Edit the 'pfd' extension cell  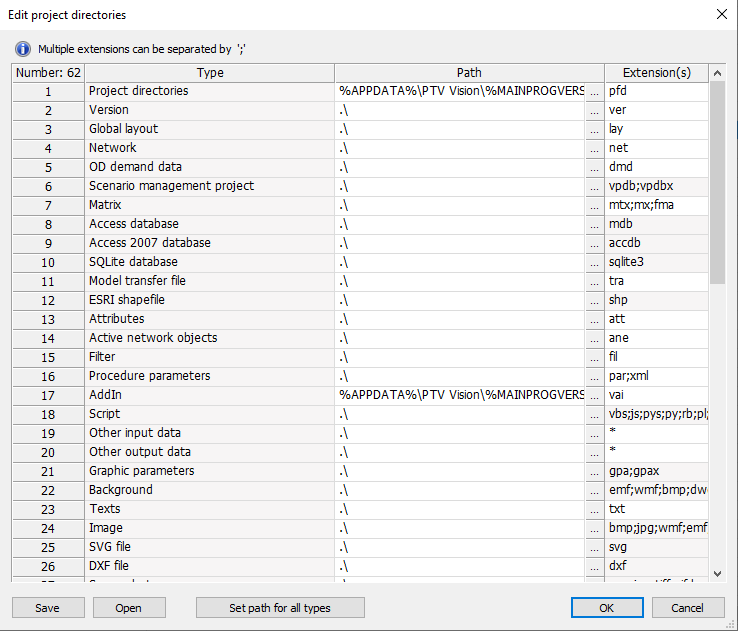coord(657,91)
